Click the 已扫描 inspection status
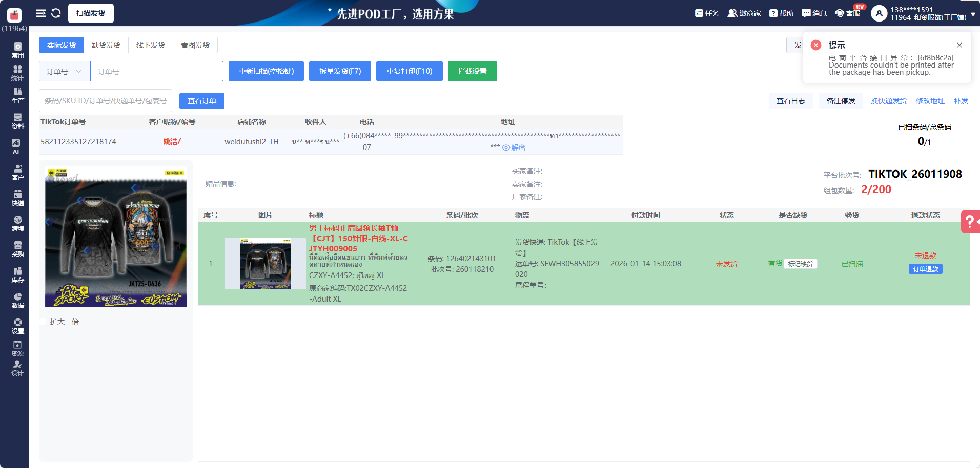The image size is (980, 468). coord(852,264)
